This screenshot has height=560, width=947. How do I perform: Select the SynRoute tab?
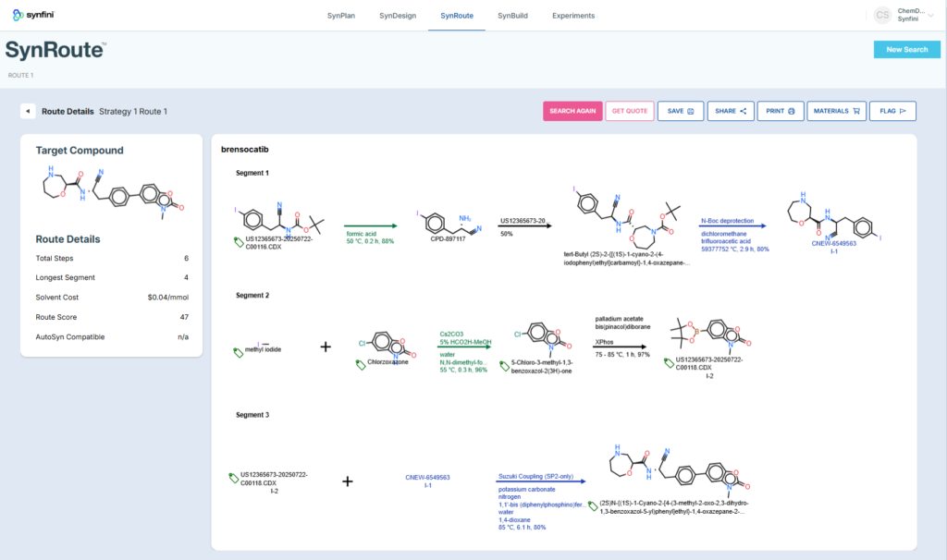(457, 16)
